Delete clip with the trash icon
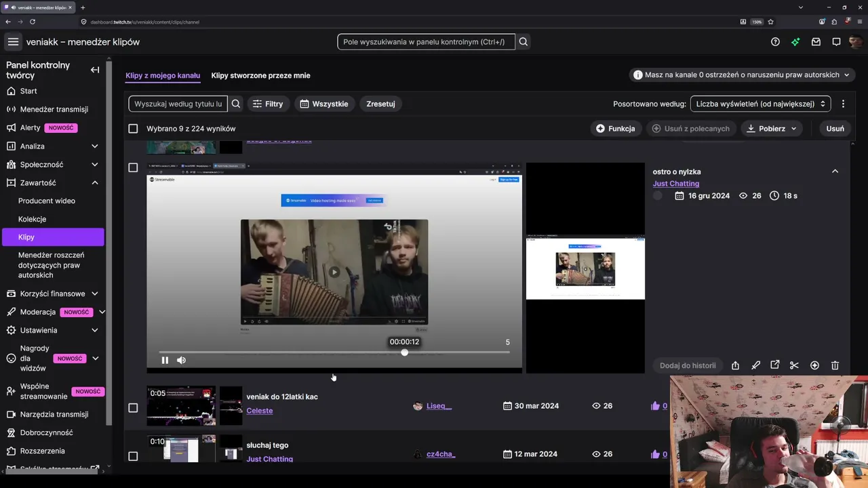Viewport: 868px width, 488px height. pyautogui.click(x=835, y=365)
